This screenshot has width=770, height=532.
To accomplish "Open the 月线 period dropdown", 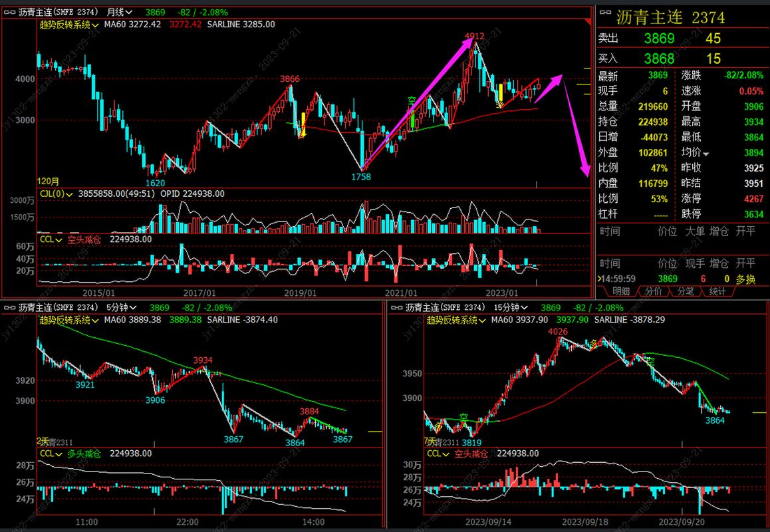I will tap(120, 12).
